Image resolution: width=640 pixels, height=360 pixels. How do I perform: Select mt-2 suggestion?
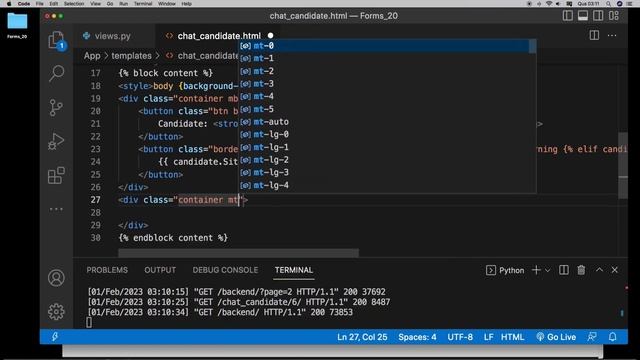(x=384, y=71)
